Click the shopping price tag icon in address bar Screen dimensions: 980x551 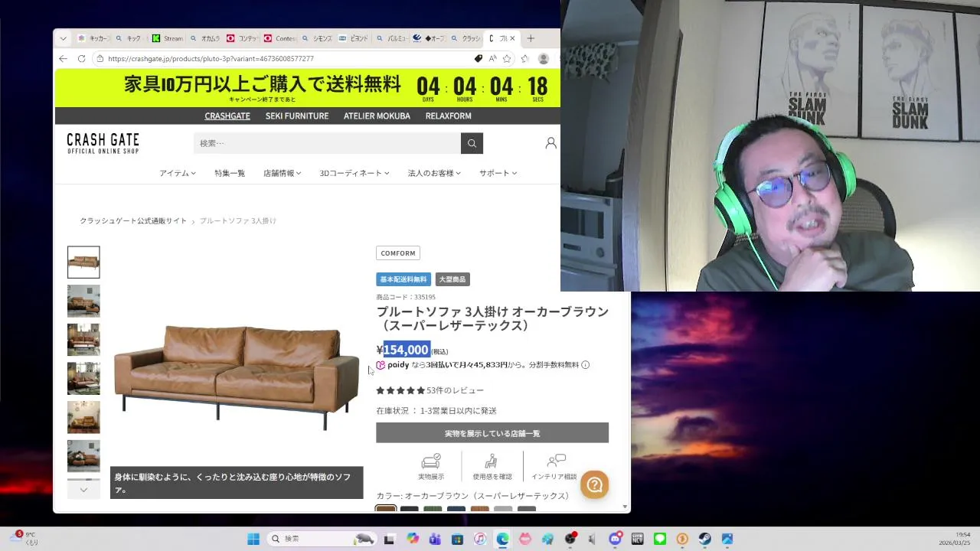479,58
